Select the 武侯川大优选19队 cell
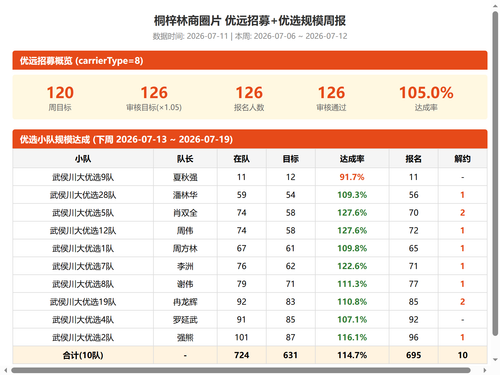 coord(83,302)
